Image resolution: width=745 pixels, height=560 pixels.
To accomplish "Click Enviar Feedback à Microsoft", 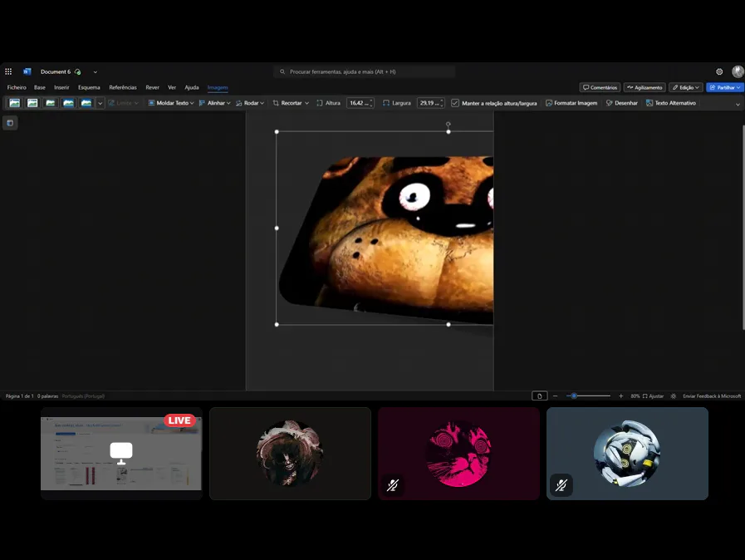I will (712, 396).
